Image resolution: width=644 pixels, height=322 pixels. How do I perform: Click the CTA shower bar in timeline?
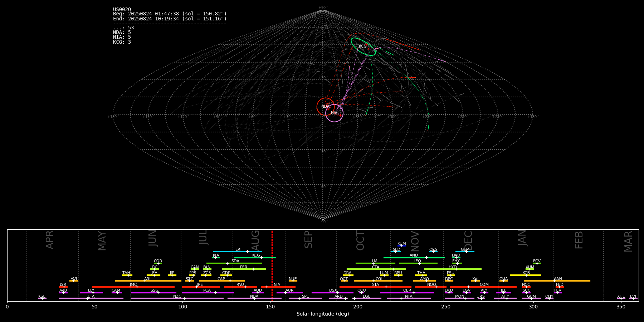[x=376, y=269]
